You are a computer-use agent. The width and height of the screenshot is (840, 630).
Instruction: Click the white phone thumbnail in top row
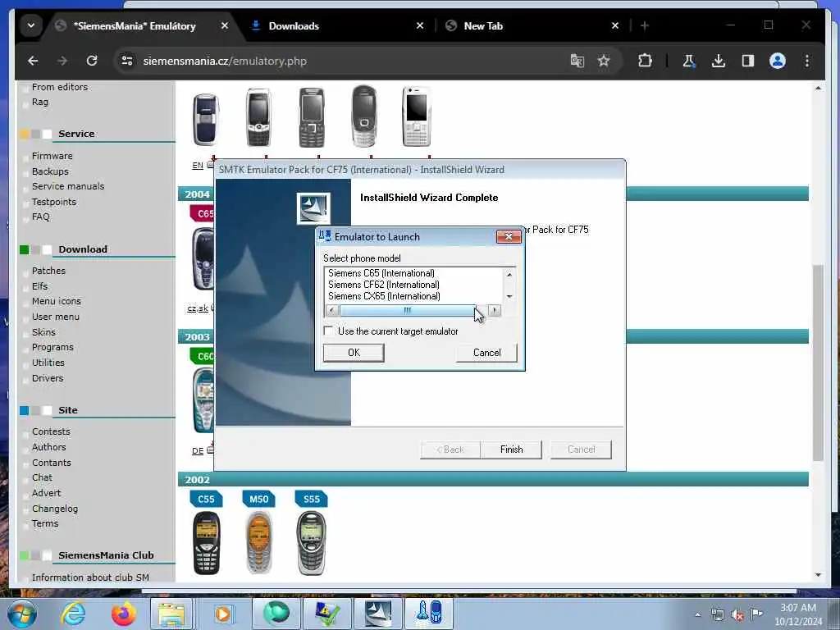tap(417, 116)
